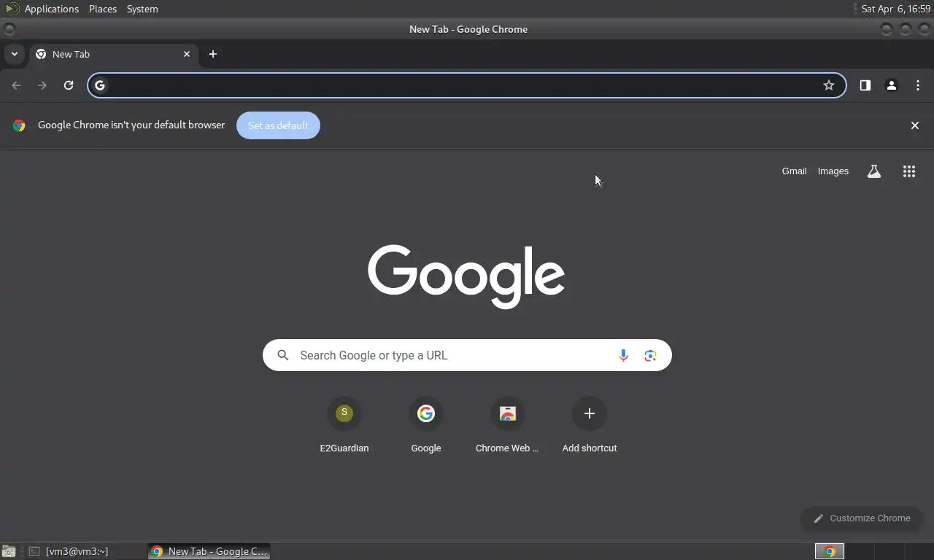The width and height of the screenshot is (934, 560).
Task: Open the Chrome Web Store shortcut
Action: [507, 426]
